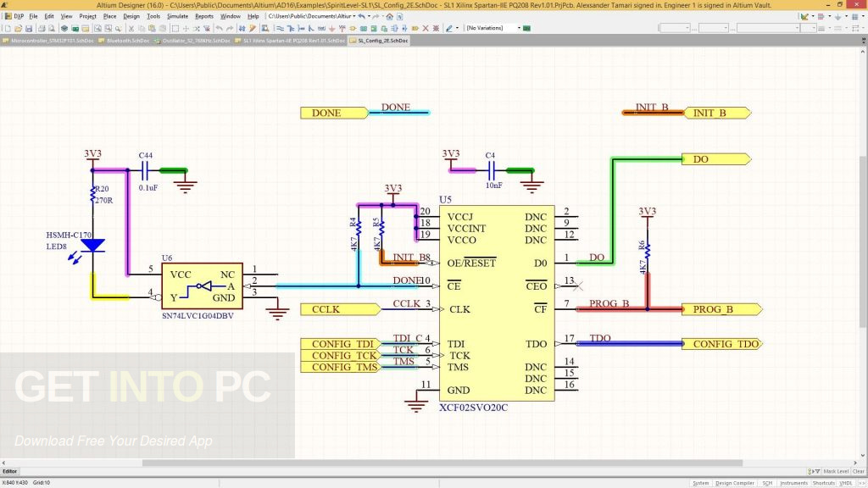Click the SCH panel button
Image resolution: width=868 pixels, height=488 pixels.
767,483
